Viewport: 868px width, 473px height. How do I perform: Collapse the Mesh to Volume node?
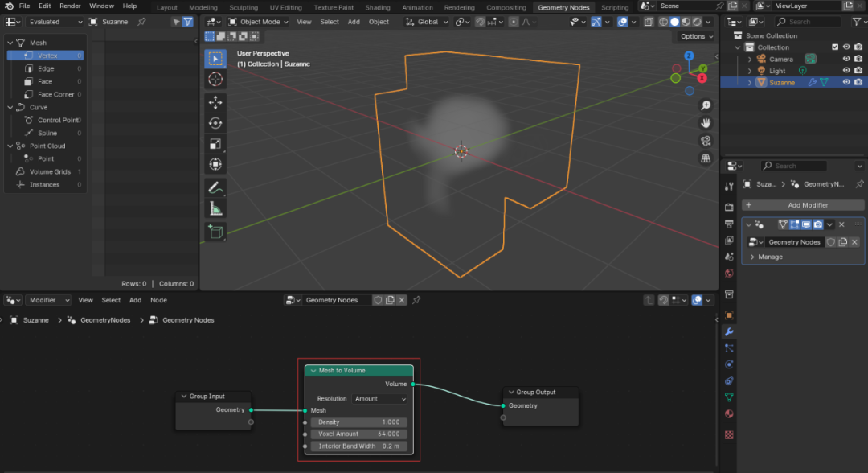tap(313, 371)
